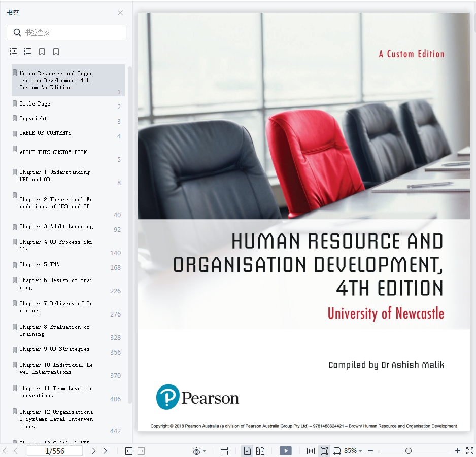476x457 pixels.
Task: Open the 'Title Page' bookmark
Action: pyautogui.click(x=68, y=104)
